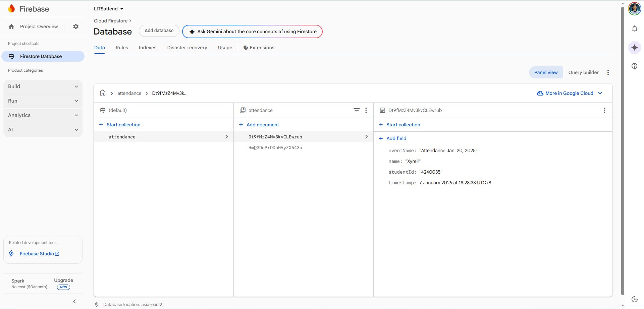The height and width of the screenshot is (309, 644).
Task: Open the LITSattend project dropdown
Action: pyautogui.click(x=108, y=9)
